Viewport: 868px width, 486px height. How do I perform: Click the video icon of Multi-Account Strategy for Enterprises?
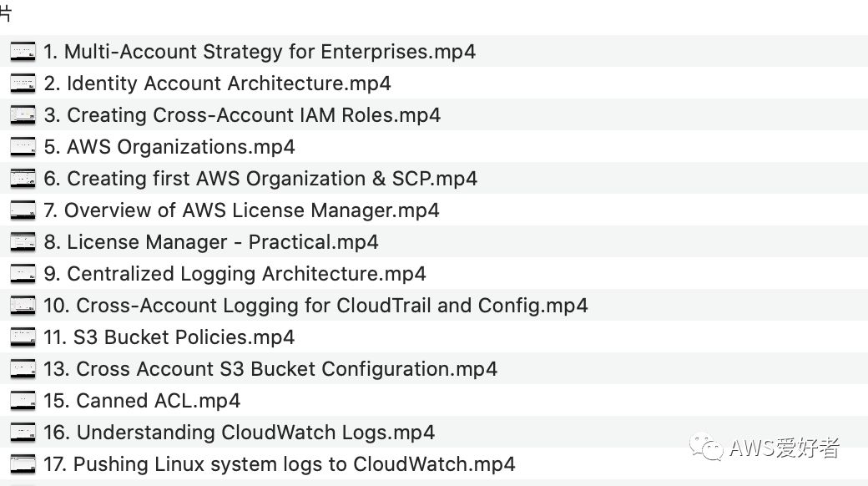23,52
